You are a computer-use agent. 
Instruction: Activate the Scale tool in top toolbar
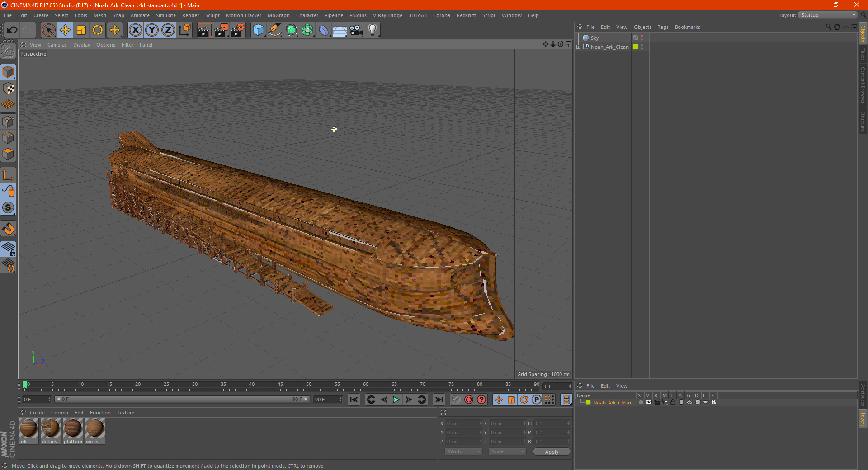click(x=81, y=30)
